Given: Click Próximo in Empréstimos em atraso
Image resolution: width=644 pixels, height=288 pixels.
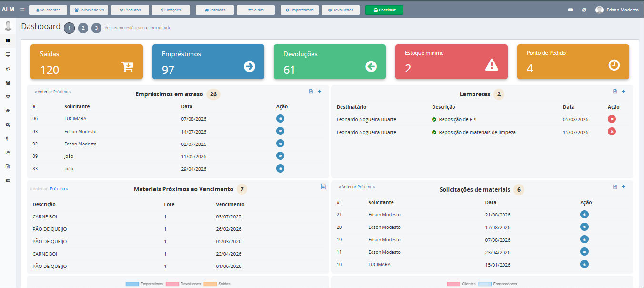Looking at the screenshot, I should pos(62,92).
